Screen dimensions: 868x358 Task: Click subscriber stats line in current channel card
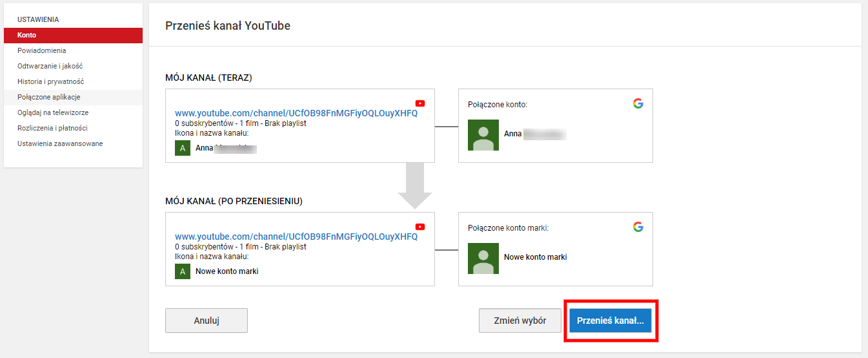[x=240, y=123]
